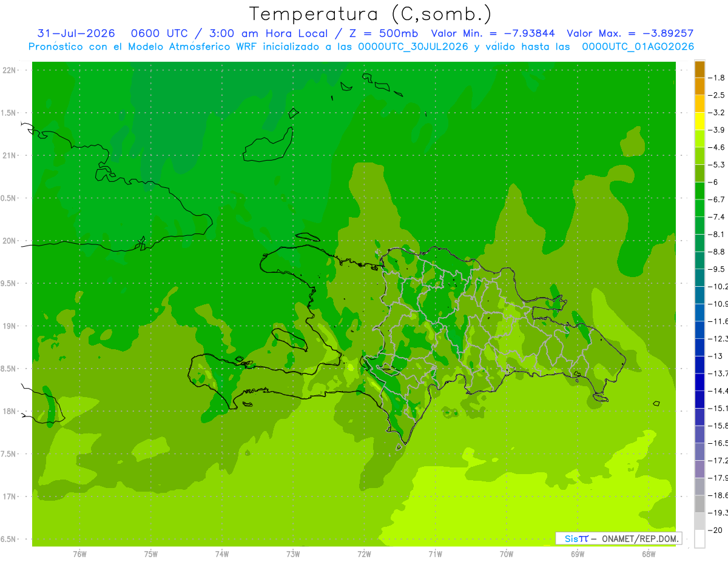Click the '-13' color bar label
Image resolution: width=728 pixels, height=562 pixels.
[715, 356]
